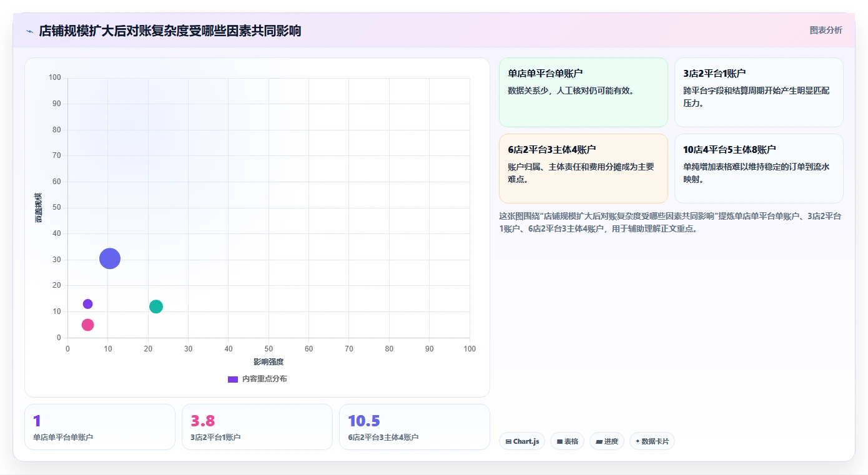The image size is (868, 475).
Task: Click the chart title 店铺规模扩大后对账复杂度受哪些因素共同影响
Action: pos(170,31)
